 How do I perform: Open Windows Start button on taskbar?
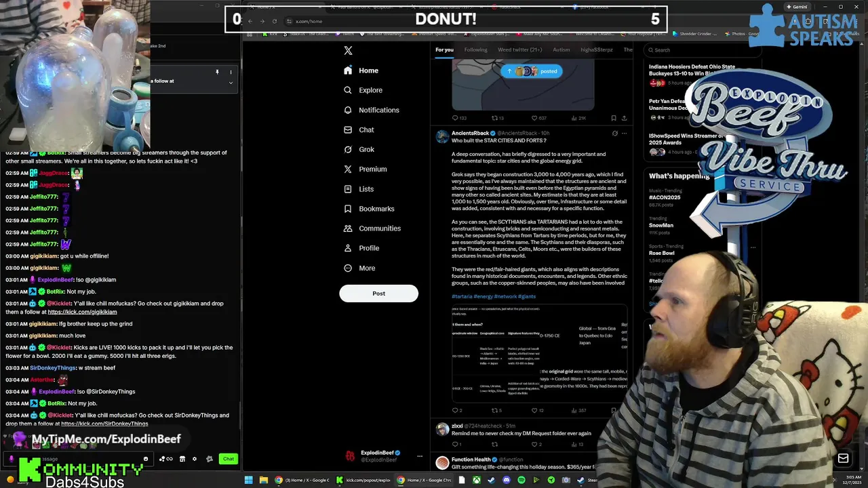coord(248,480)
